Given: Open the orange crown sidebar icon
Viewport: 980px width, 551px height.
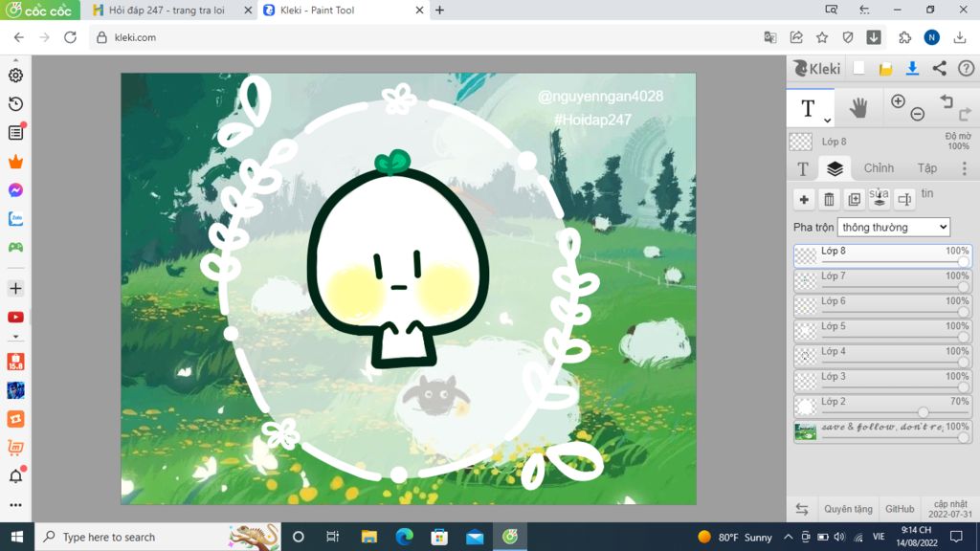Looking at the screenshot, I should (15, 162).
